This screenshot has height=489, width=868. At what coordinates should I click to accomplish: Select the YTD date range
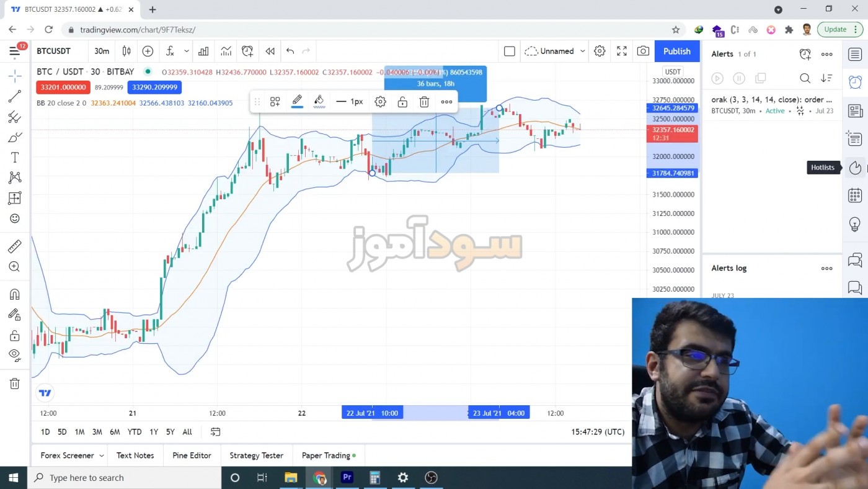(x=135, y=432)
